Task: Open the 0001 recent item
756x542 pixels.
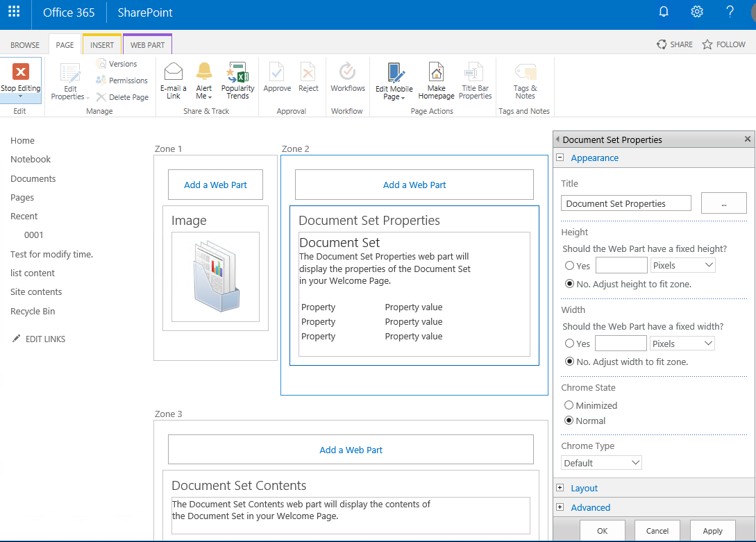Action: click(x=34, y=235)
